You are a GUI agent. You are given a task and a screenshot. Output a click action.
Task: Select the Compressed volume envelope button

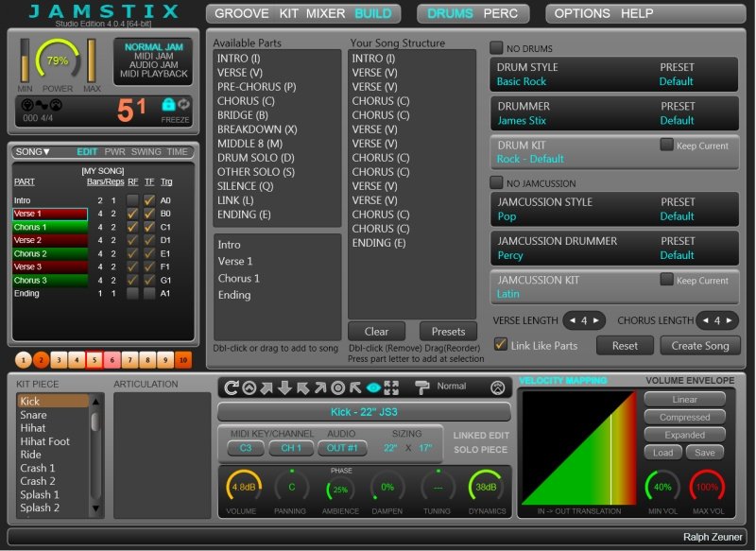pos(684,417)
